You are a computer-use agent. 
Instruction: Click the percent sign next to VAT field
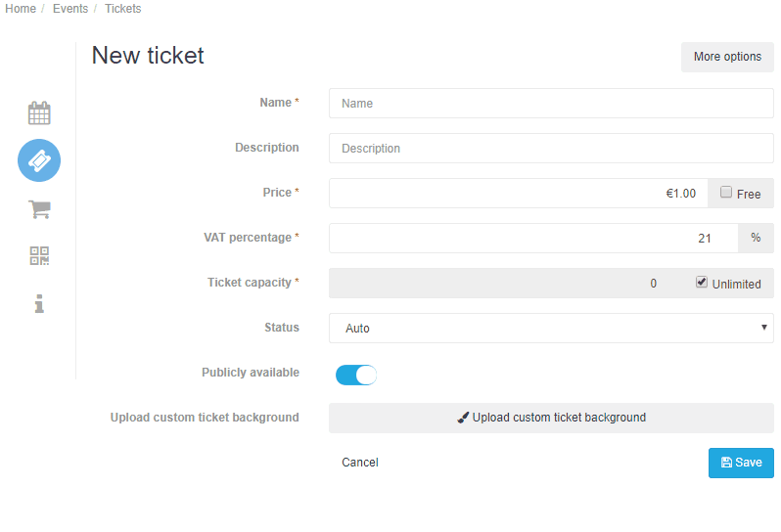(x=756, y=238)
